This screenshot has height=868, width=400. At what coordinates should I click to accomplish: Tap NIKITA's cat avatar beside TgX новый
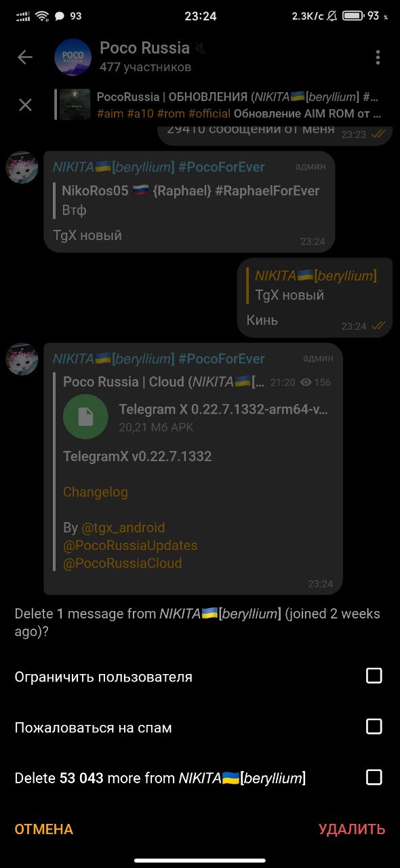(22, 167)
